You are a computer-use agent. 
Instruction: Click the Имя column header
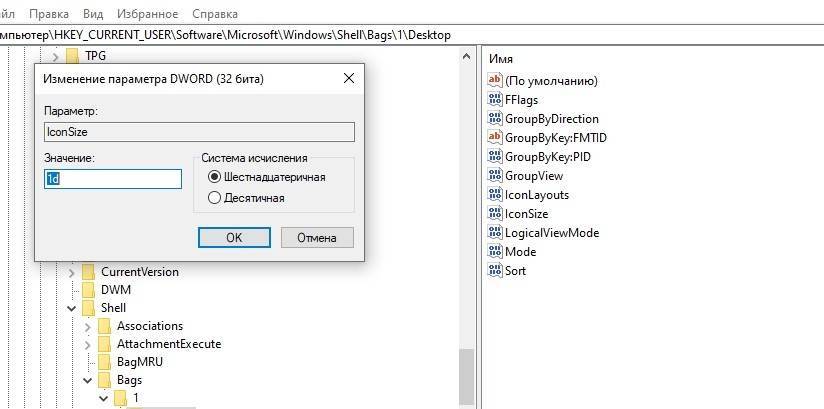coord(501,58)
